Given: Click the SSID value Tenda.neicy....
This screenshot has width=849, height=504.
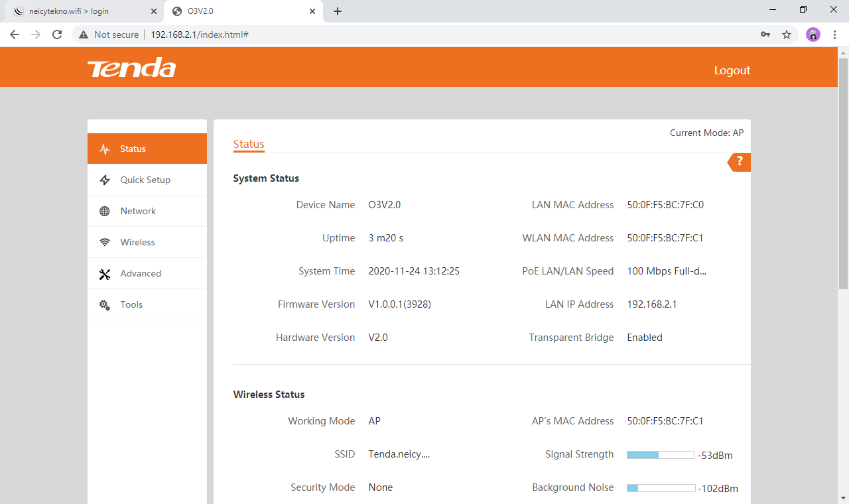Looking at the screenshot, I should pyautogui.click(x=399, y=455).
